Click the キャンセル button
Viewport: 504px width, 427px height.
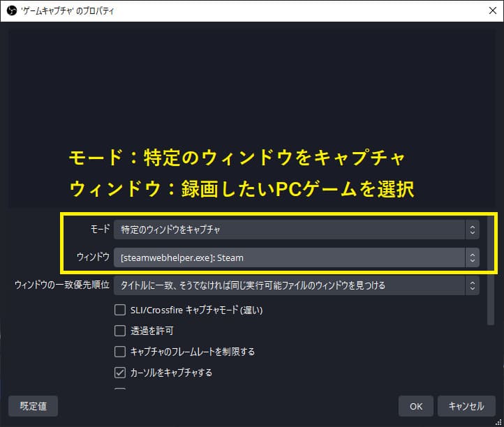[466, 406]
